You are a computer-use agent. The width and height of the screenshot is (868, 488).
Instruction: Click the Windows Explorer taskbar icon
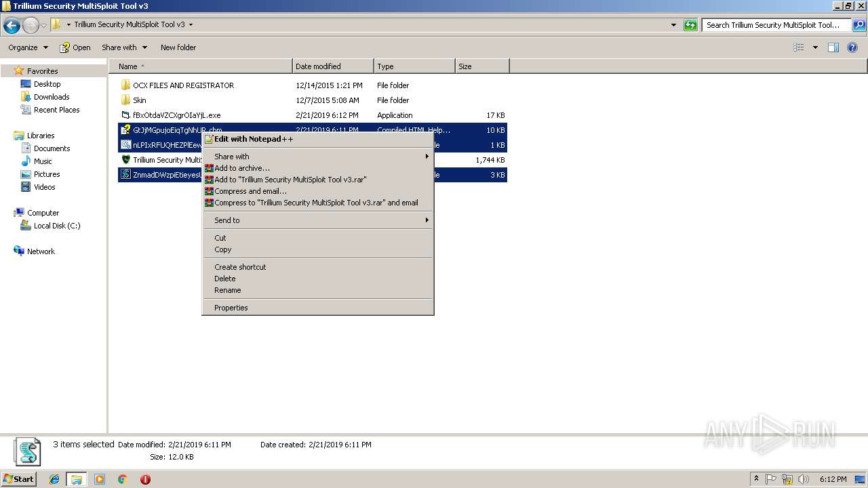tap(77, 479)
